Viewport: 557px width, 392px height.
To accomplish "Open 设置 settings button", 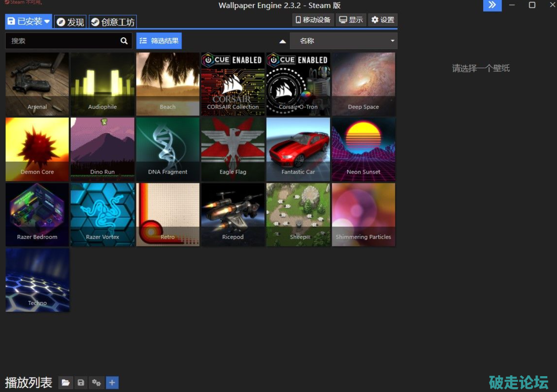I will click(x=382, y=20).
